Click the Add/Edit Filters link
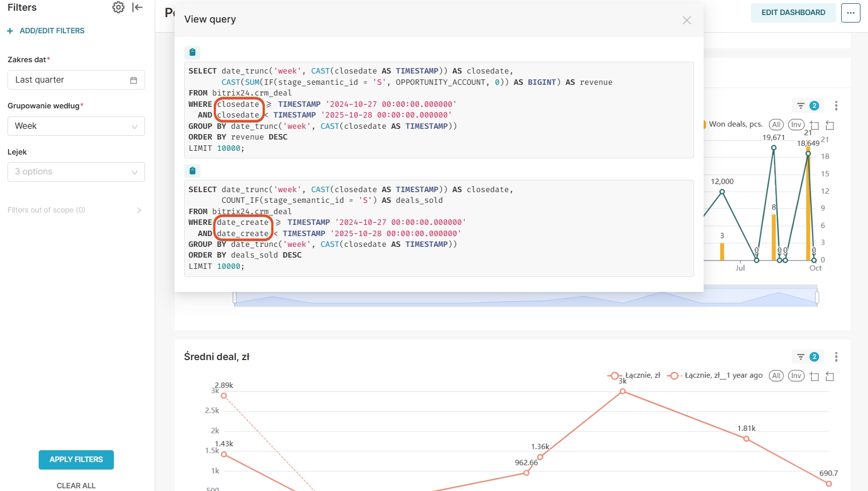The height and width of the screenshot is (491, 868). click(46, 31)
